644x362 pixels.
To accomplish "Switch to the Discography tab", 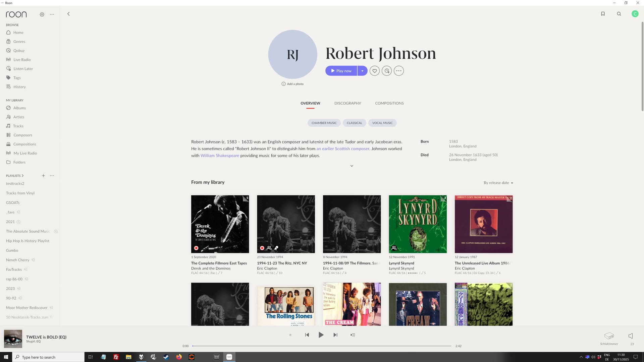I will (x=347, y=103).
